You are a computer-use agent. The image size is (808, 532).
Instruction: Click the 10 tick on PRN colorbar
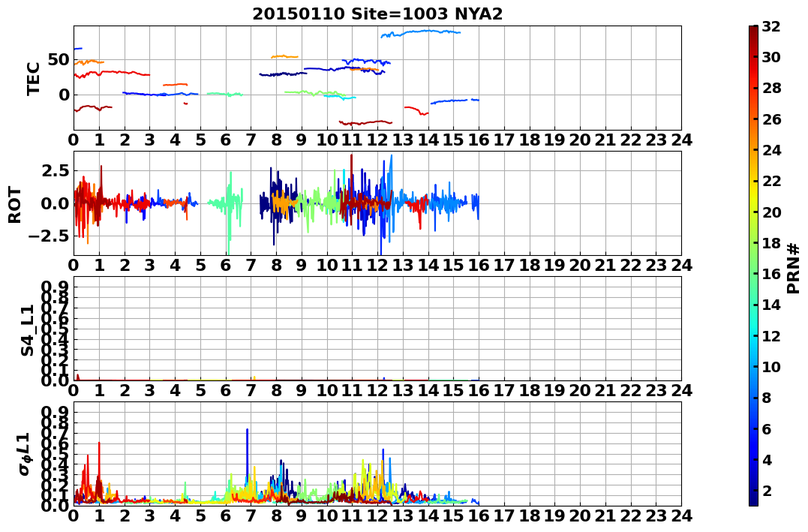pos(771,366)
